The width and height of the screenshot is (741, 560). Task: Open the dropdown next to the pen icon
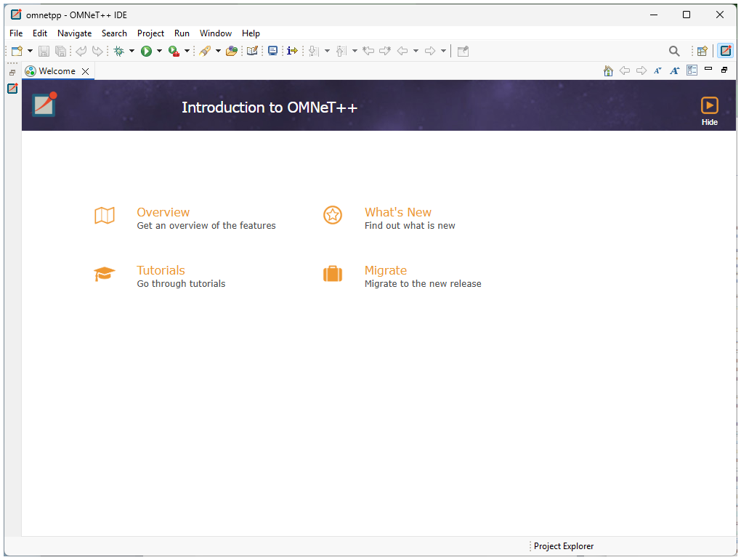coord(219,51)
